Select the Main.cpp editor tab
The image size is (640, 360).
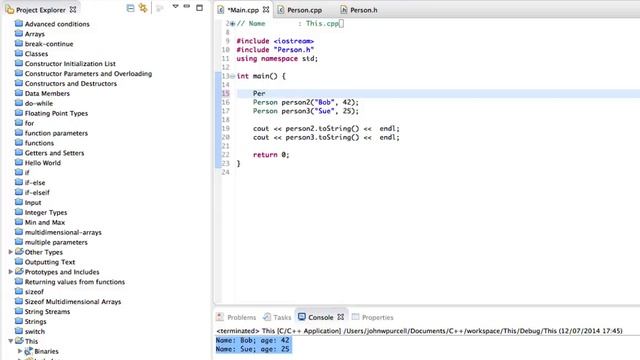(x=243, y=10)
